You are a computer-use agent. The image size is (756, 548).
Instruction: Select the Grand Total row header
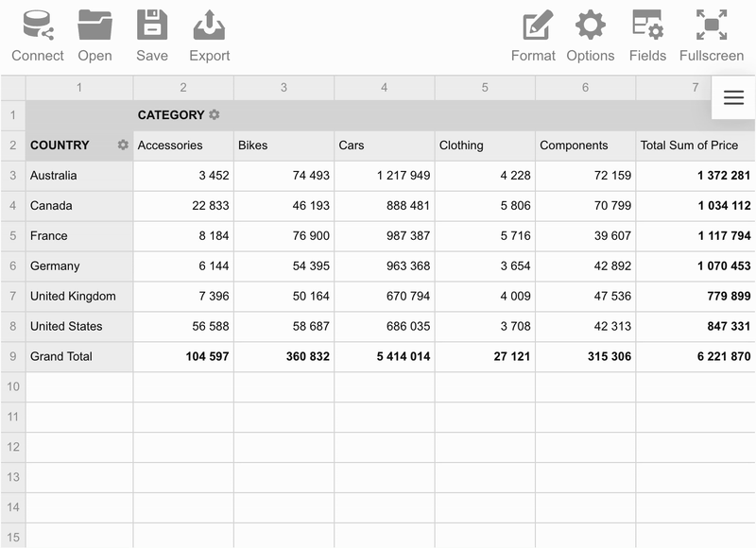(79, 356)
